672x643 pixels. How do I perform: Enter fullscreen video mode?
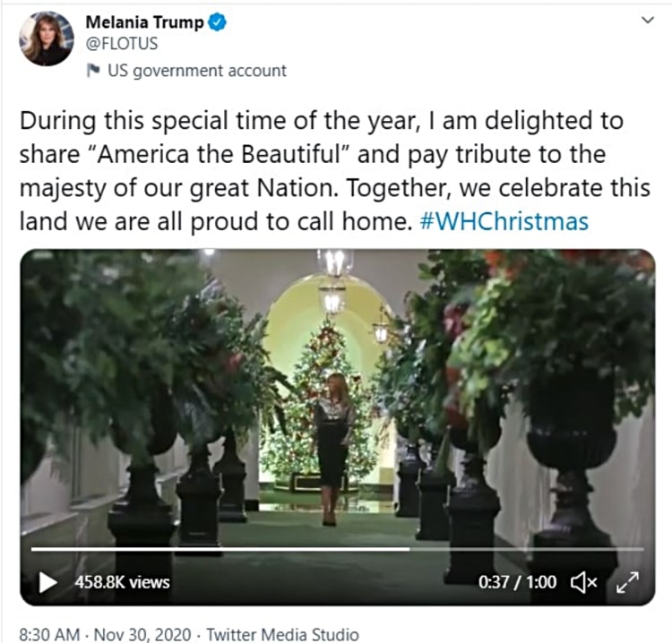(x=626, y=582)
